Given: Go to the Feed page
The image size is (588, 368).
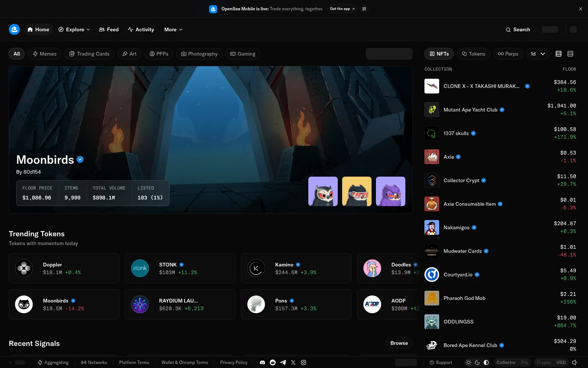Looking at the screenshot, I should [x=109, y=29].
